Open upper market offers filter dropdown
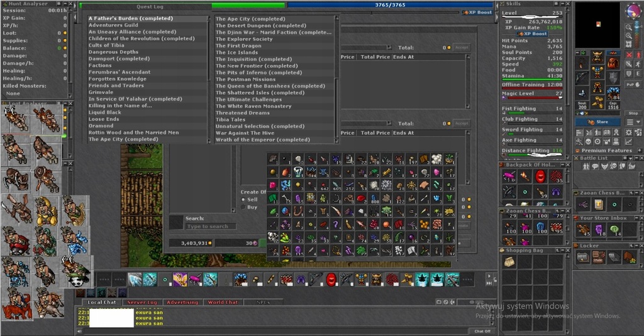Viewport: 644px width, 336px height. tap(389, 48)
